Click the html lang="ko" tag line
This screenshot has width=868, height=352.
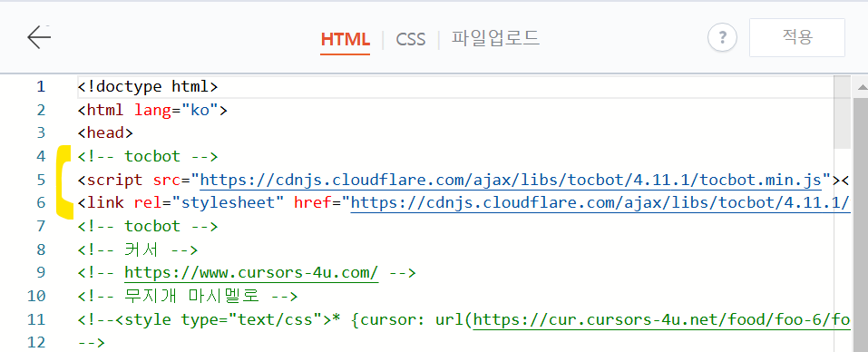click(152, 110)
